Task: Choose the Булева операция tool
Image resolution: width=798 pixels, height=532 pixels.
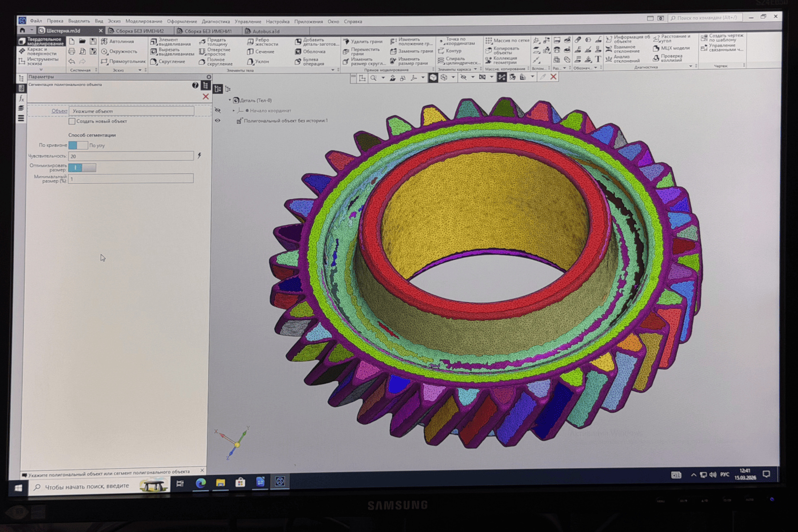Action: [310, 62]
